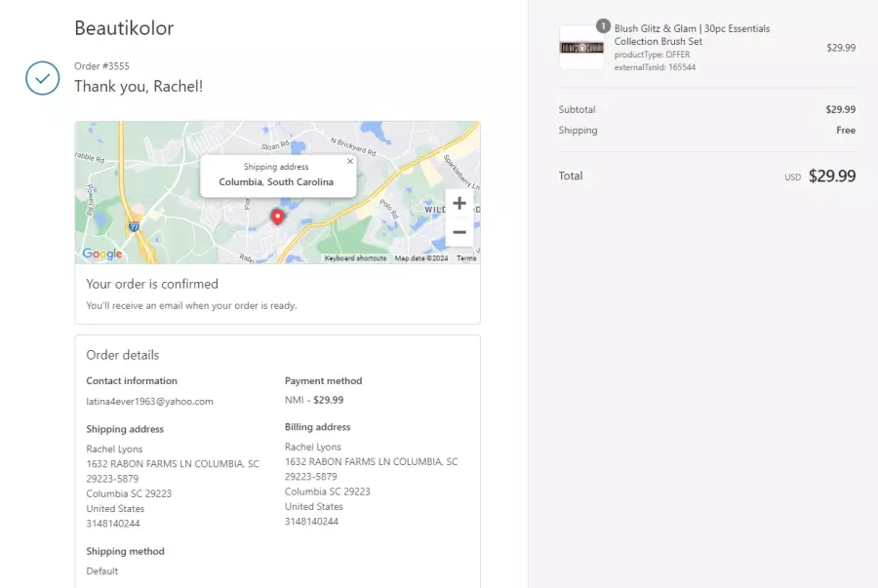This screenshot has width=878, height=588.
Task: Click the Your order is confirmed heading
Action: click(152, 284)
